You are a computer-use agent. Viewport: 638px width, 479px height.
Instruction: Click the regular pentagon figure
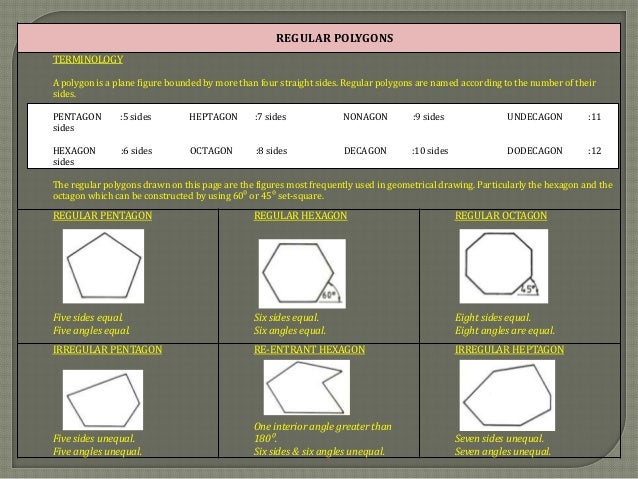click(103, 266)
